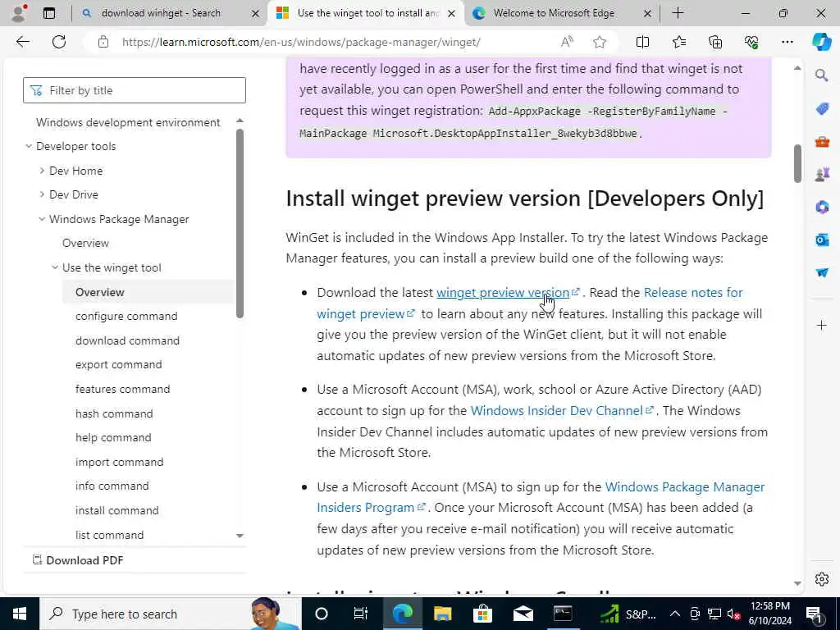Screen dimensions: 840x630
Task: Click the Filter by title field
Action: tap(135, 90)
